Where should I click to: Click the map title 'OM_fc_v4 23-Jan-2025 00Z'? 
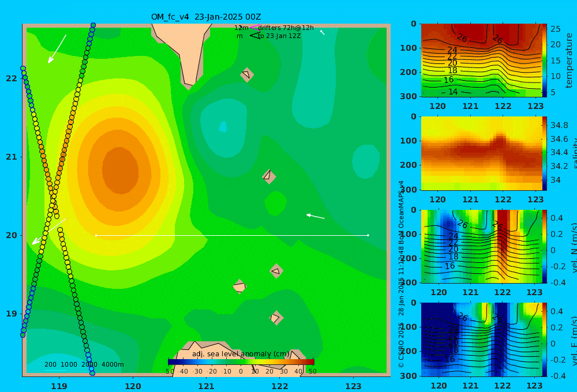click(x=206, y=17)
